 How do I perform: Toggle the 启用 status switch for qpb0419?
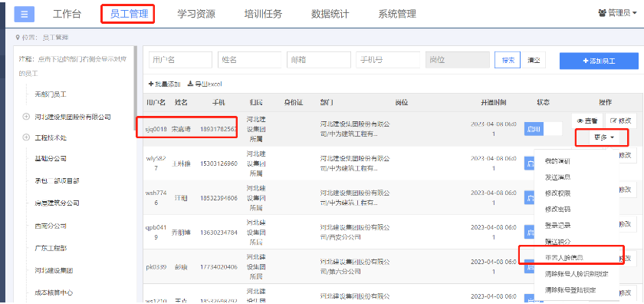[x=530, y=232]
